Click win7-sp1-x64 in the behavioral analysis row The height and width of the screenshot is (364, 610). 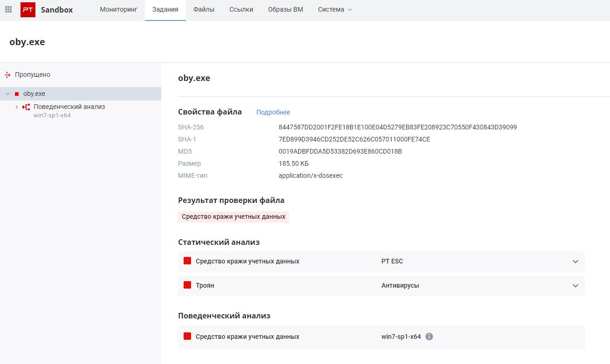pyautogui.click(x=401, y=337)
